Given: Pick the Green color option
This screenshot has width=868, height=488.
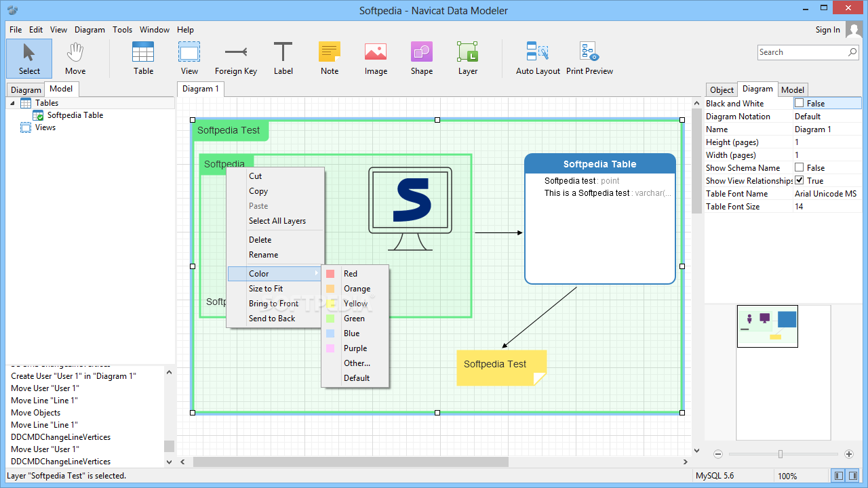Looking at the screenshot, I should coord(355,319).
